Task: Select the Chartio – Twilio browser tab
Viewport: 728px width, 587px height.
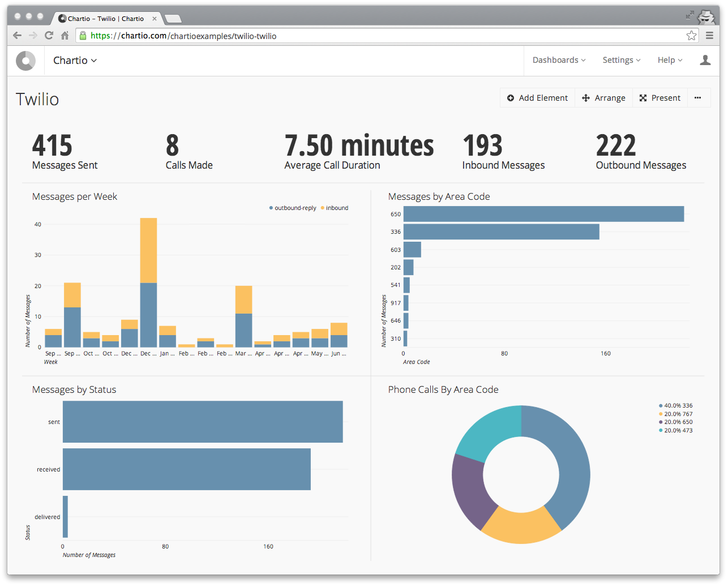Action: [x=105, y=19]
